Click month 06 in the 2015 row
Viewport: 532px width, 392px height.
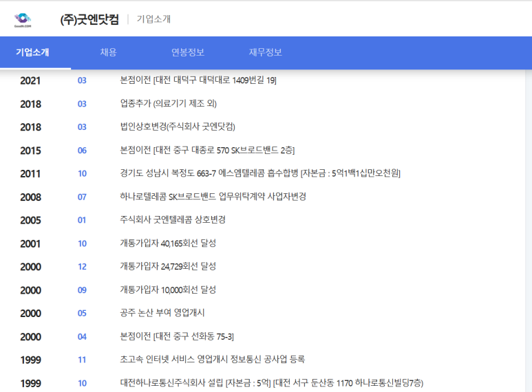tap(82, 151)
